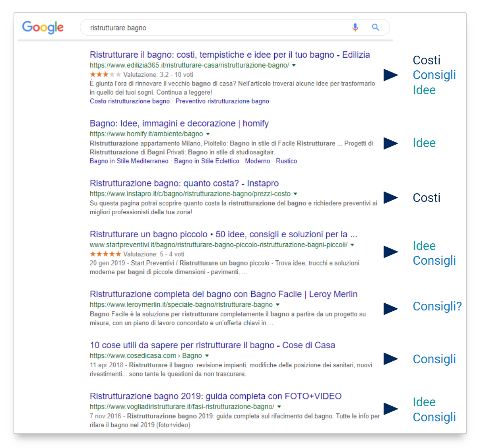Follow the 'Rustico' sitelink
Viewport: 481px width, 448px height.
[x=287, y=161]
